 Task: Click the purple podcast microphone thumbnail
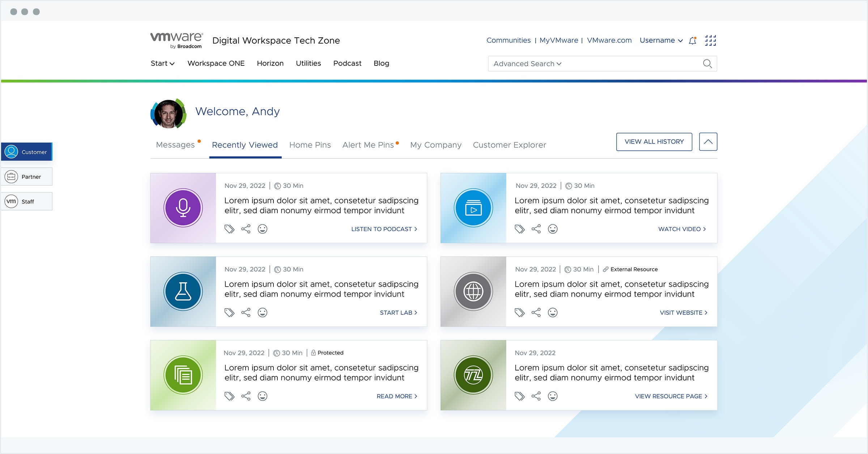(x=183, y=208)
